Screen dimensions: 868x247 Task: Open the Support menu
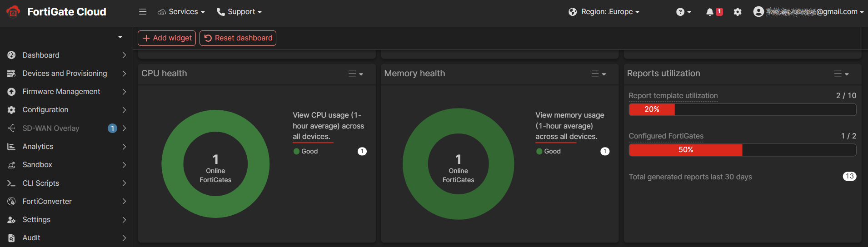(239, 12)
